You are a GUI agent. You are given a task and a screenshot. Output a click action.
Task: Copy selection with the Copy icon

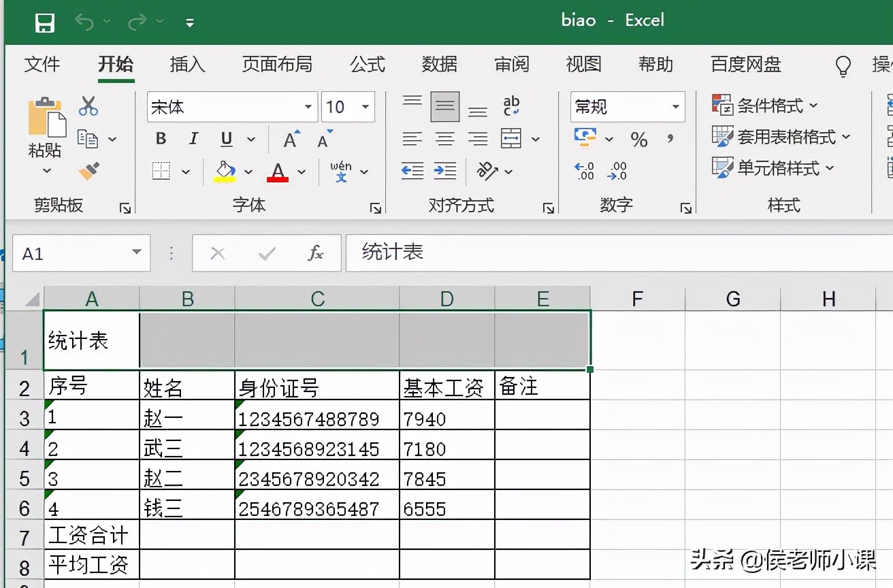[x=88, y=138]
